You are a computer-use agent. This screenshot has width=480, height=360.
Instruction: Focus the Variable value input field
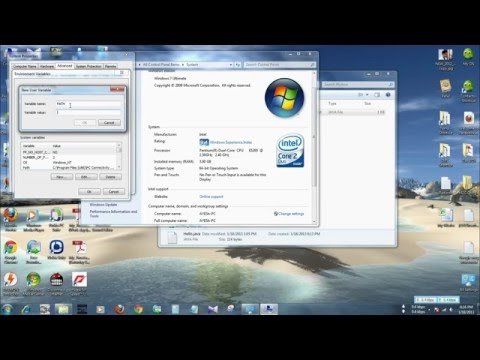[x=88, y=113]
